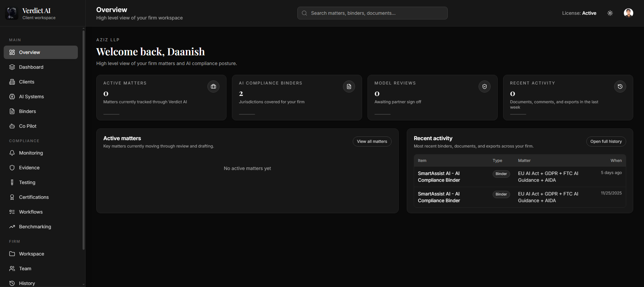
Task: Click the Open full history button
Action: (606, 141)
